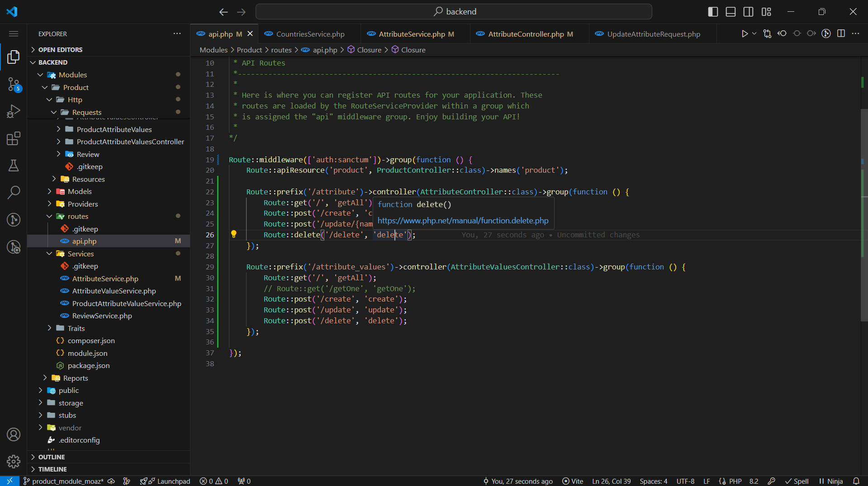Open the Extensions view
Screen dimensions: 868x486
click(14, 138)
